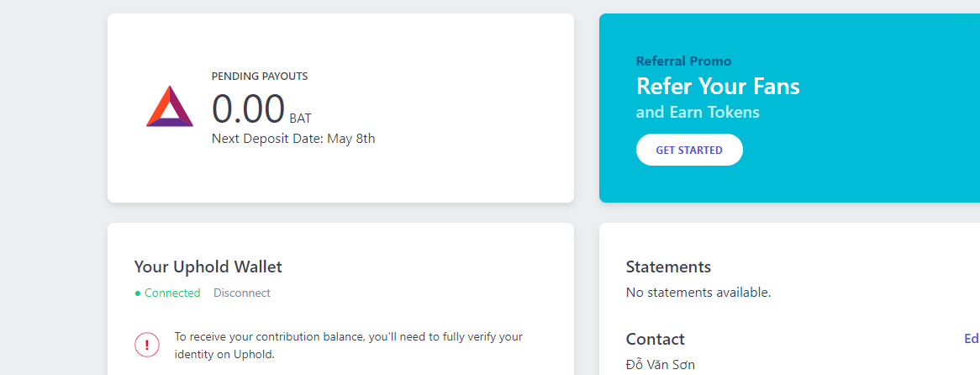Viewport: 980px width, 375px height.
Task: Click the Disconnect link
Action: click(242, 293)
